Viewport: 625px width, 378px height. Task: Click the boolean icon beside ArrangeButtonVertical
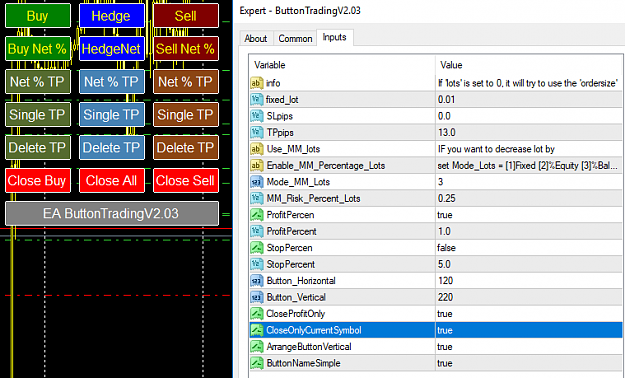pos(257,347)
